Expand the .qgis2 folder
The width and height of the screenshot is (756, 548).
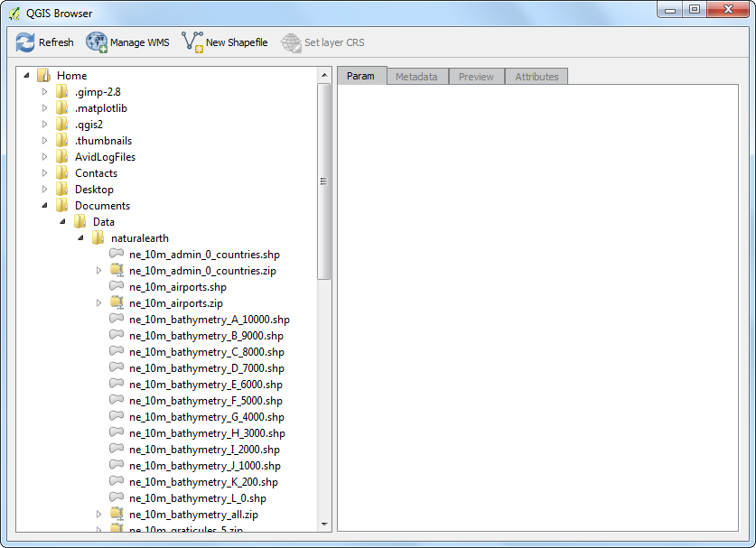(x=44, y=125)
